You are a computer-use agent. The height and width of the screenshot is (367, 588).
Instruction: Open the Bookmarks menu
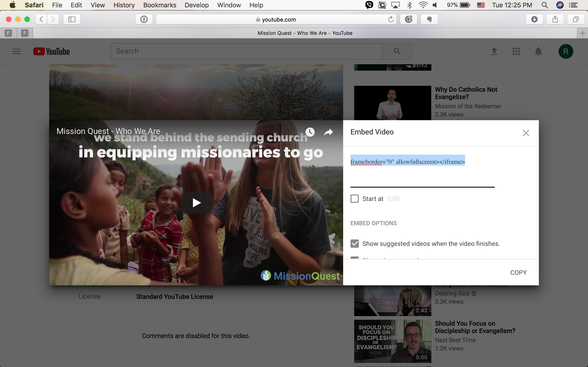click(x=160, y=5)
